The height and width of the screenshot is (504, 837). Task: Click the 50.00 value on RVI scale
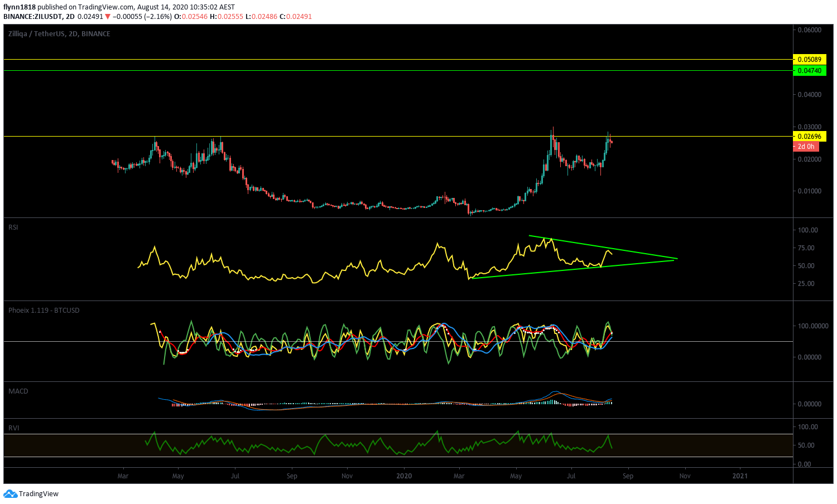coord(807,445)
